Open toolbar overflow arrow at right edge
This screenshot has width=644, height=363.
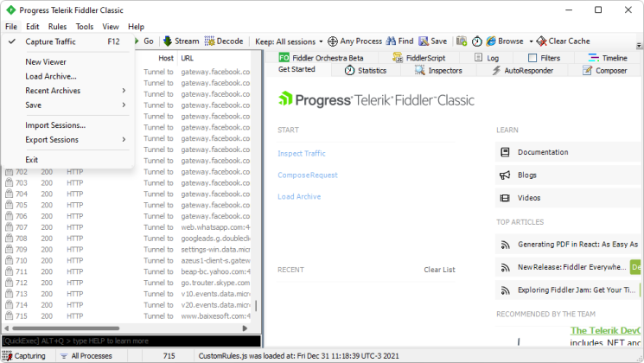point(639,45)
